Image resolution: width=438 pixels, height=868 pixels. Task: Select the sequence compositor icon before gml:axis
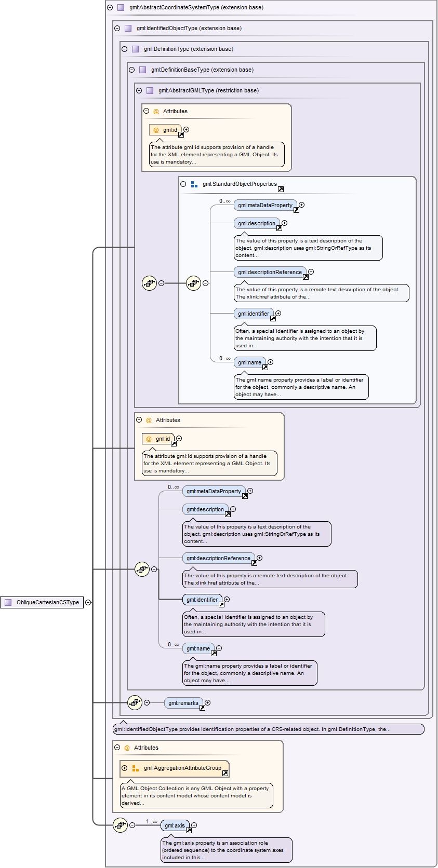click(x=120, y=825)
